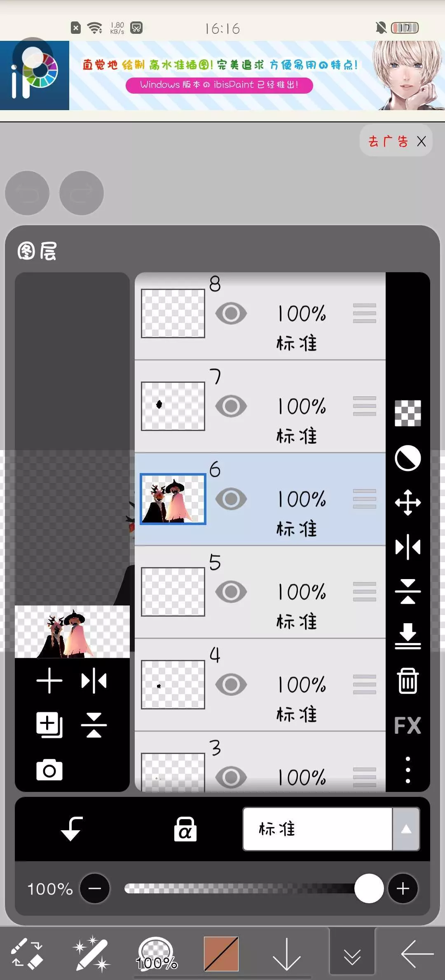The image size is (445, 980).
Task: Tap the FX filter effects icon
Action: click(408, 726)
